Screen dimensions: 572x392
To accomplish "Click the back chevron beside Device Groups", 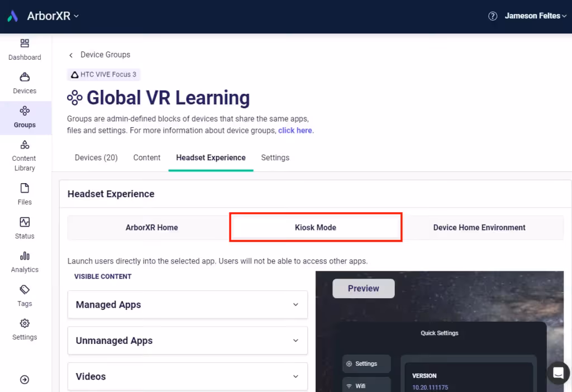I will pyautogui.click(x=71, y=55).
